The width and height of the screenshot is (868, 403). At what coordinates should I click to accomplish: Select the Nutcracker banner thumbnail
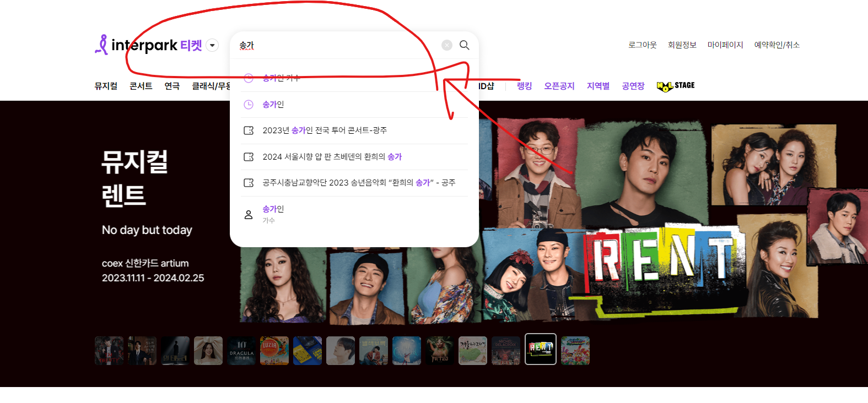407,351
